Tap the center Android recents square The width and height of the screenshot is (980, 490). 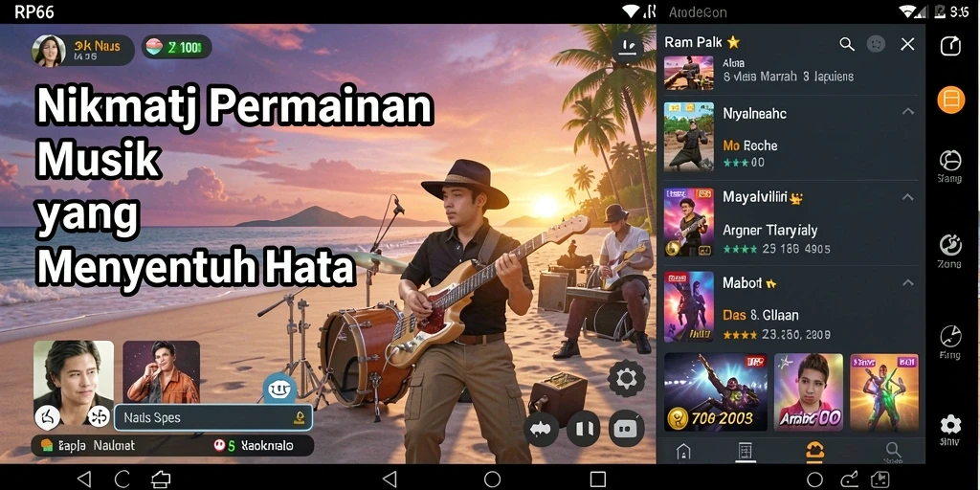tap(598, 479)
